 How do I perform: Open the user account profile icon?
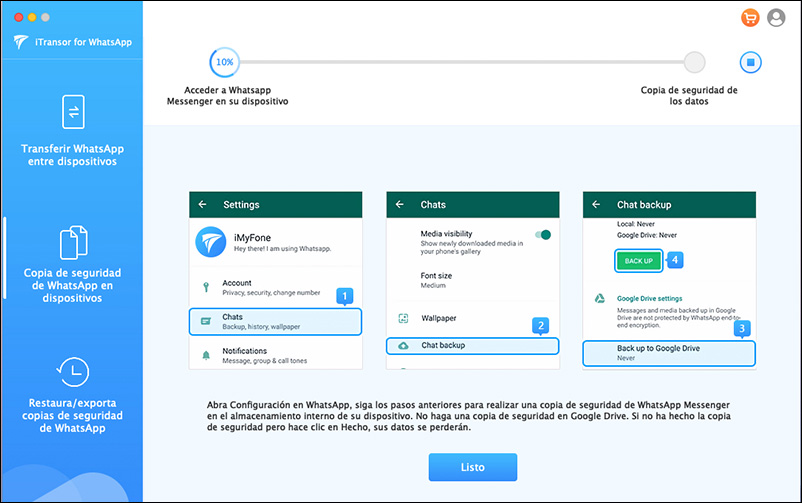coord(776,18)
